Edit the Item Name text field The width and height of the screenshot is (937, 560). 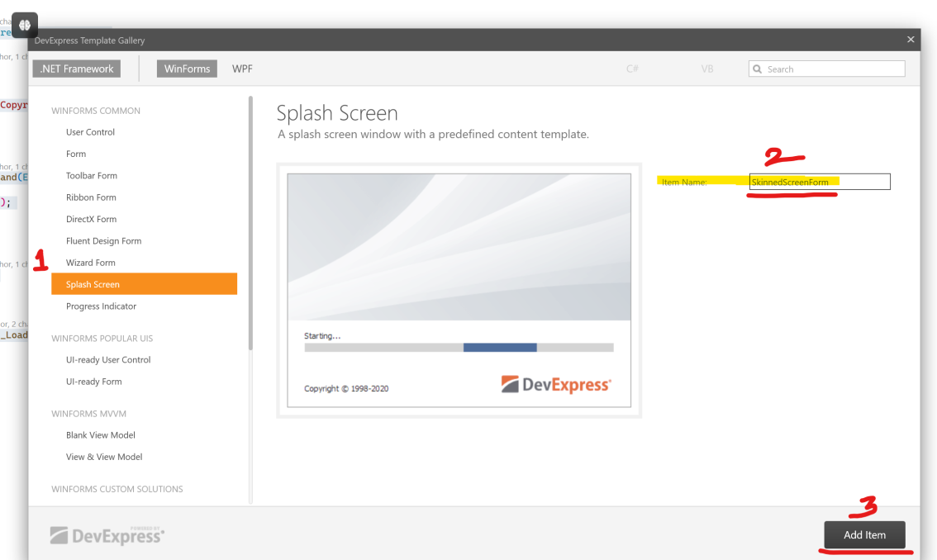[x=820, y=182]
